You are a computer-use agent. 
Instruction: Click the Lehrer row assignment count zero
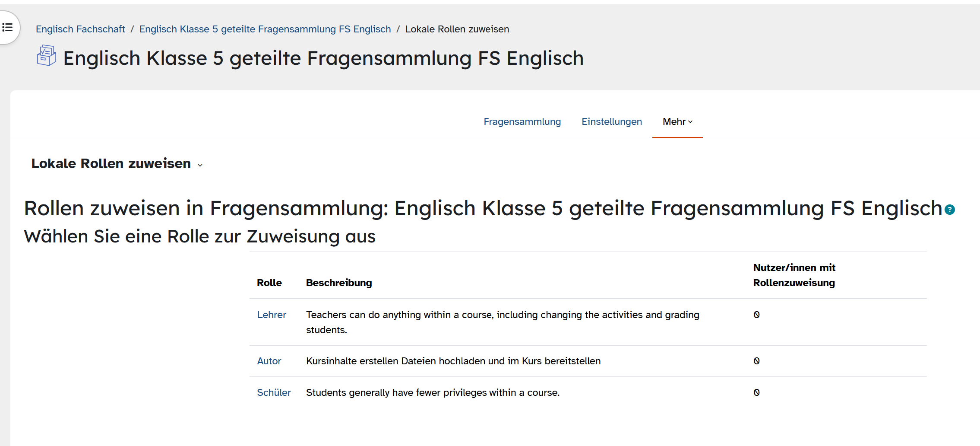coord(757,315)
